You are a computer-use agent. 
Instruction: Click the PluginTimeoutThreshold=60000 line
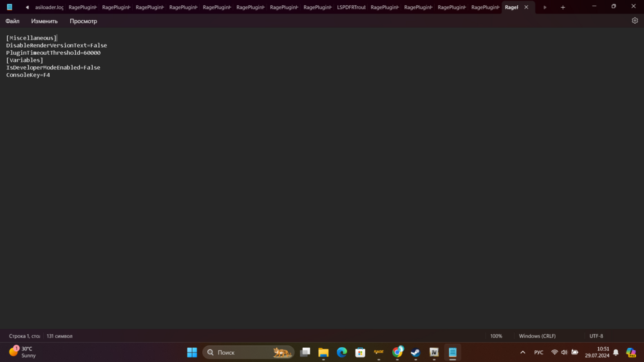coord(53,53)
